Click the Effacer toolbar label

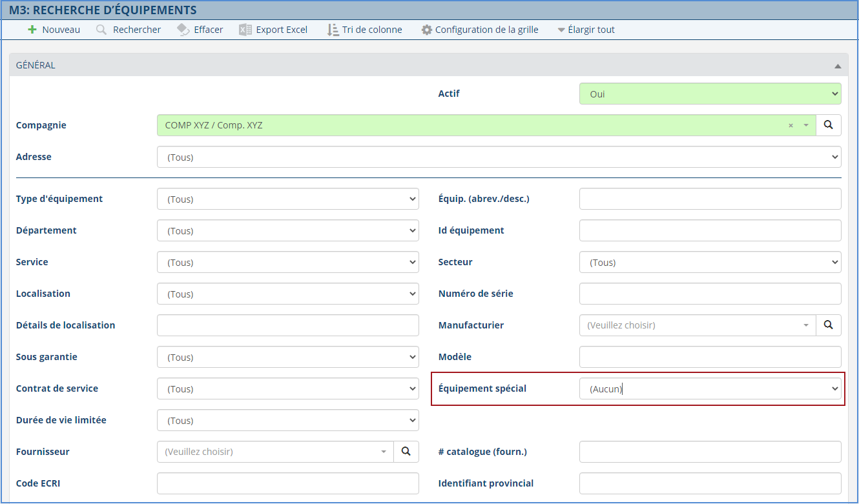point(209,30)
